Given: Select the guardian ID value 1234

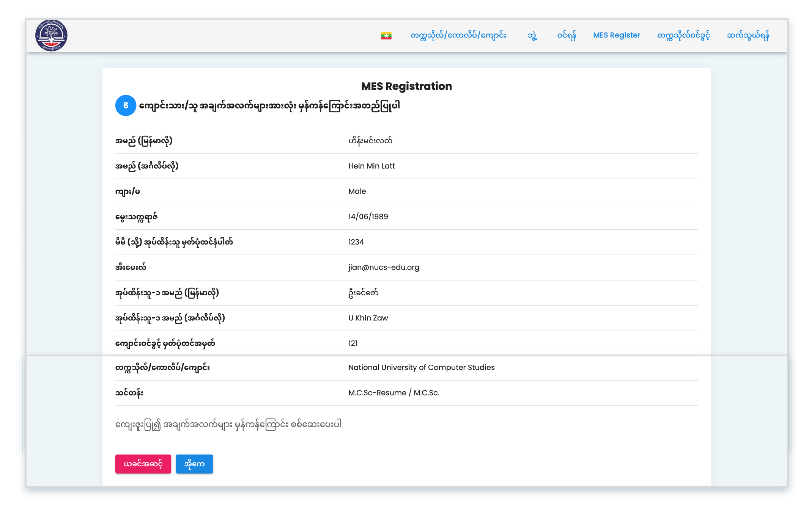Looking at the screenshot, I should 356,242.
